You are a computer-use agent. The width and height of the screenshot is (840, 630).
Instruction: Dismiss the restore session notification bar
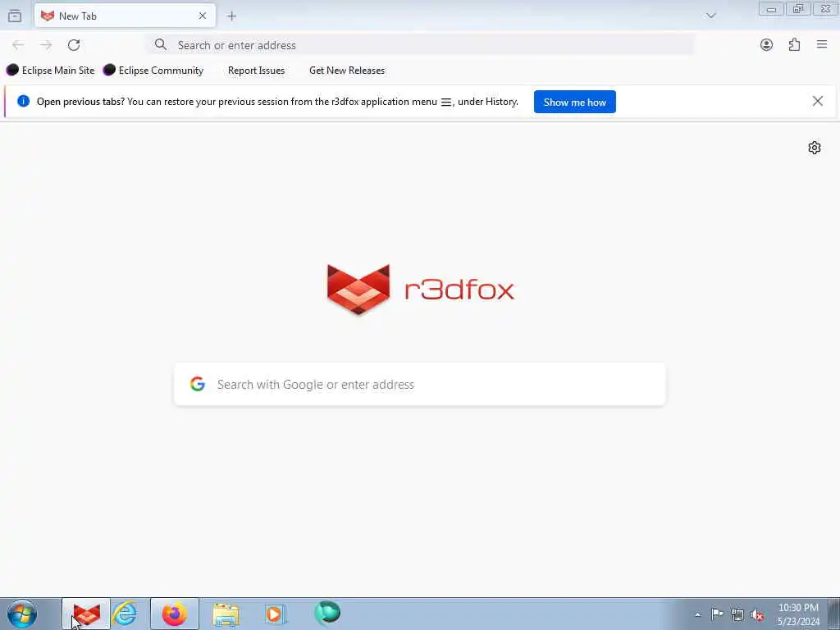[x=818, y=101]
